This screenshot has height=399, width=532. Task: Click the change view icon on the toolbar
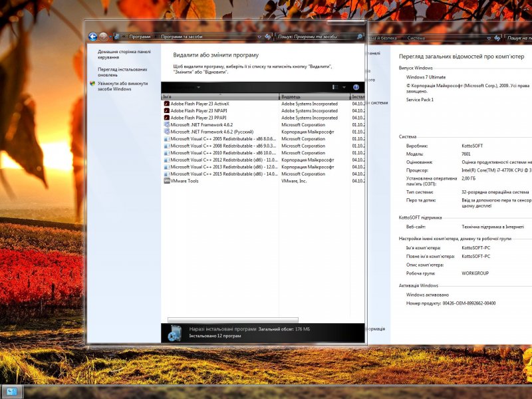tap(335, 87)
